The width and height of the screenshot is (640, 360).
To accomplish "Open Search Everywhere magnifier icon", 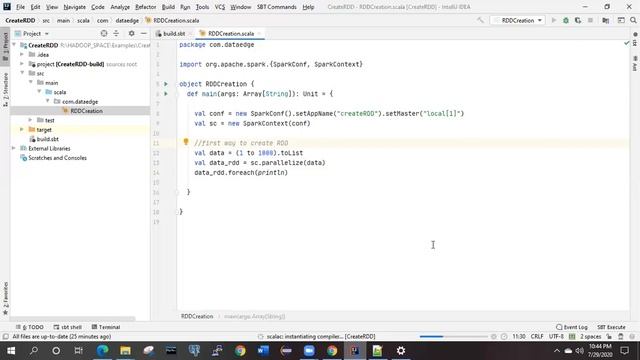I will click(x=633, y=20).
